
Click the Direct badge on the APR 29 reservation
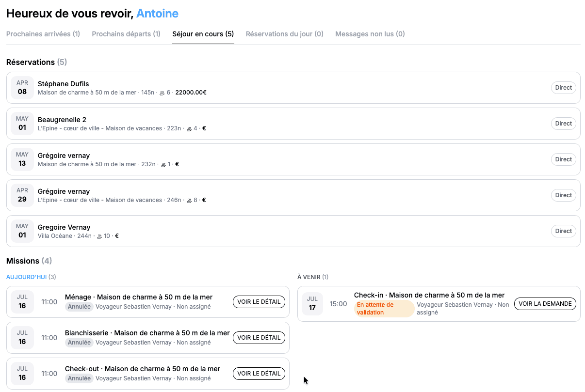tap(564, 195)
